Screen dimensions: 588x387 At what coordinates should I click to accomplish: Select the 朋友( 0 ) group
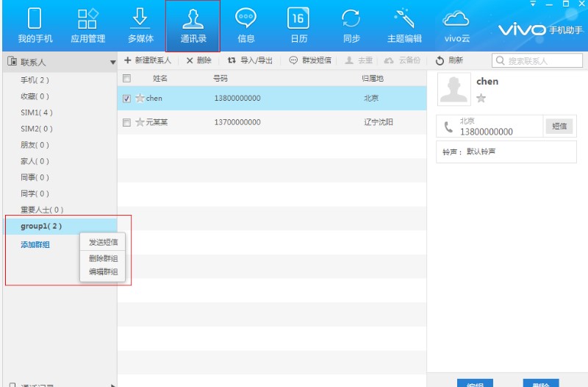35,144
